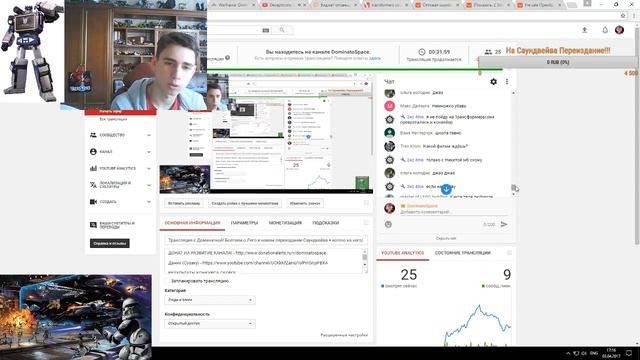Image resolution: width=640 pixels, height=360 pixels.
Task: Open chat settings gear icon
Action: [x=493, y=82]
